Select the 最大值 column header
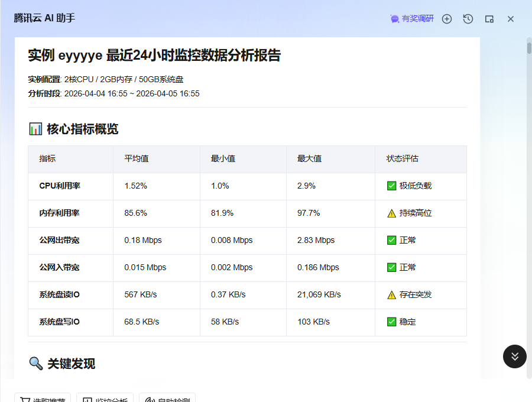The width and height of the screenshot is (532, 402). click(x=309, y=159)
